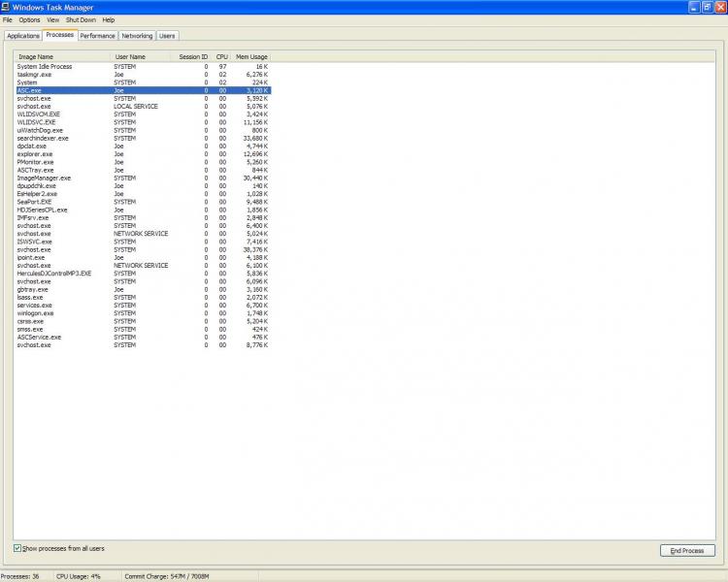Image resolution: width=728 pixels, height=582 pixels.
Task: Select the WLIDSVC.EXE process
Action: [143, 122]
